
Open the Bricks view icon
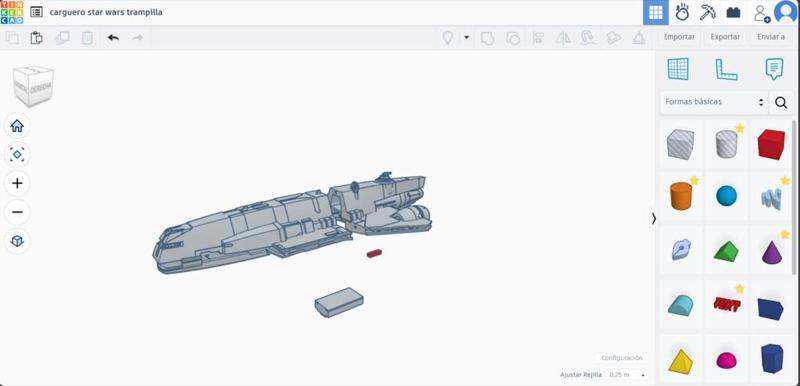click(x=733, y=12)
